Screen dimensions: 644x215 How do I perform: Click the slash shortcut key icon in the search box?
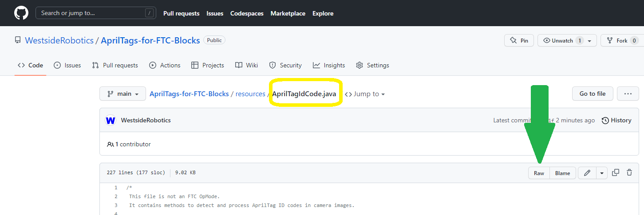pos(149,13)
